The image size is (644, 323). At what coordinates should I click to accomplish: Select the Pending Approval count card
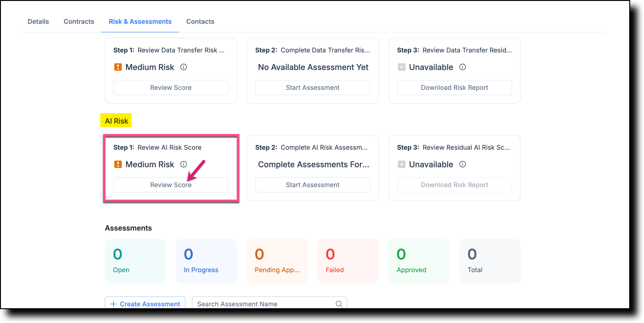pyautogui.click(x=277, y=261)
